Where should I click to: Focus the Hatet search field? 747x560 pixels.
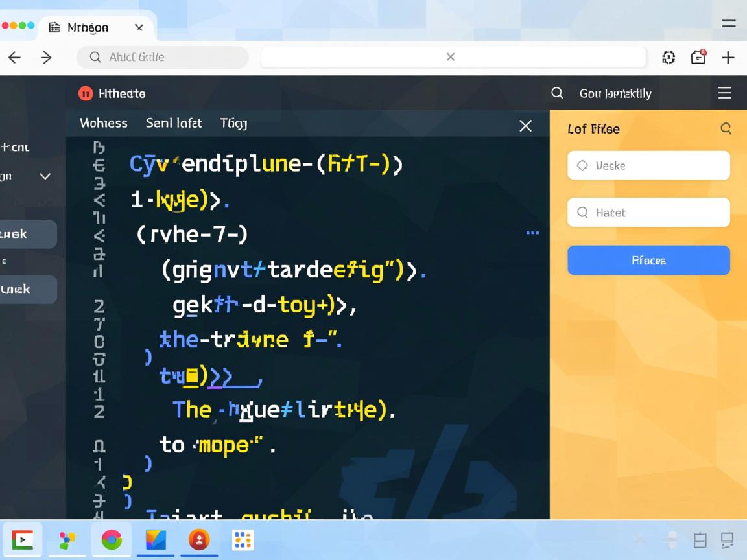pos(648,213)
